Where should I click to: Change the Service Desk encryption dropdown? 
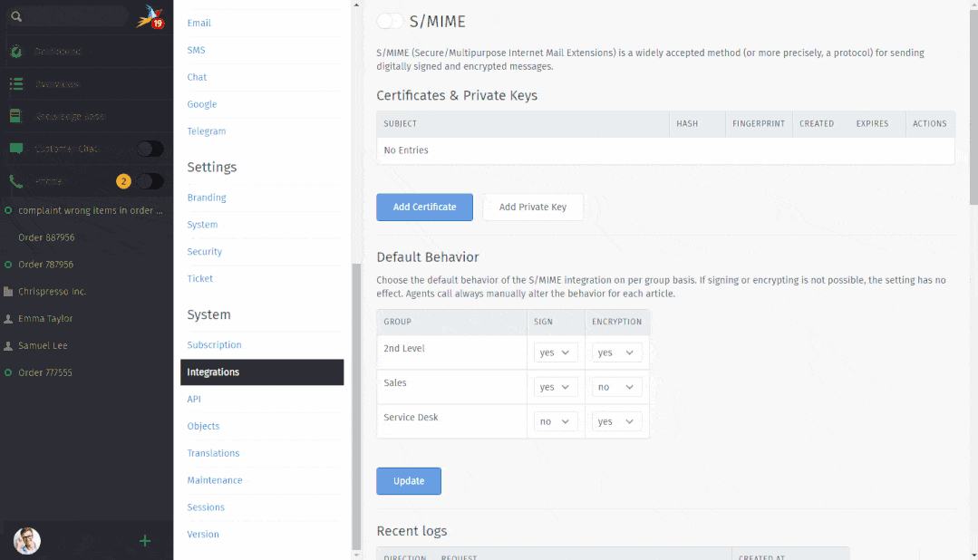pyautogui.click(x=616, y=421)
